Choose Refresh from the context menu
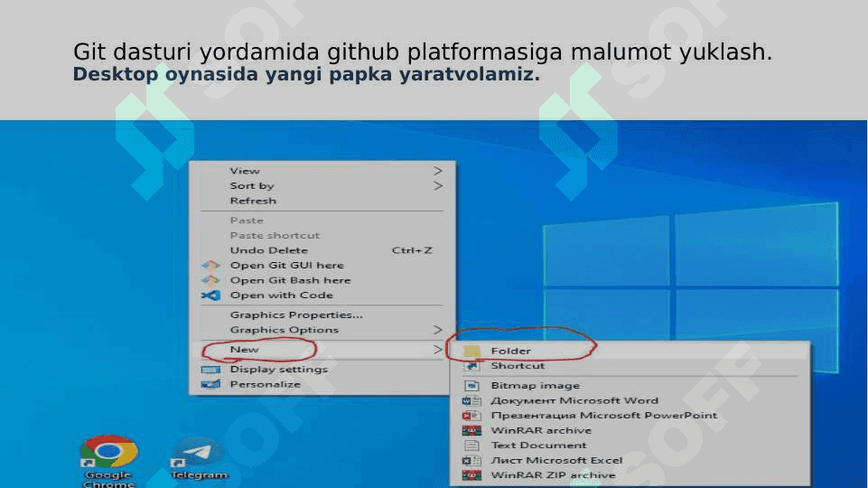Image resolution: width=868 pixels, height=488 pixels. [x=322, y=201]
